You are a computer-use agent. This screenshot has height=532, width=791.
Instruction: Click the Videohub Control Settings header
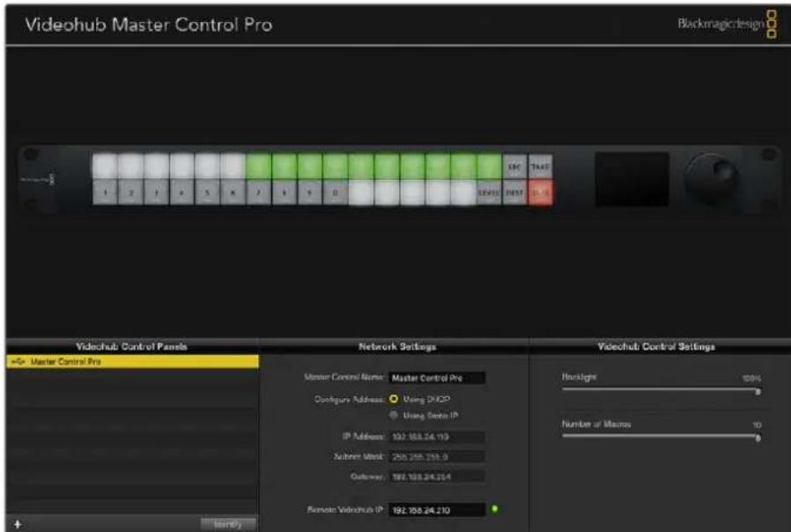[x=656, y=346]
